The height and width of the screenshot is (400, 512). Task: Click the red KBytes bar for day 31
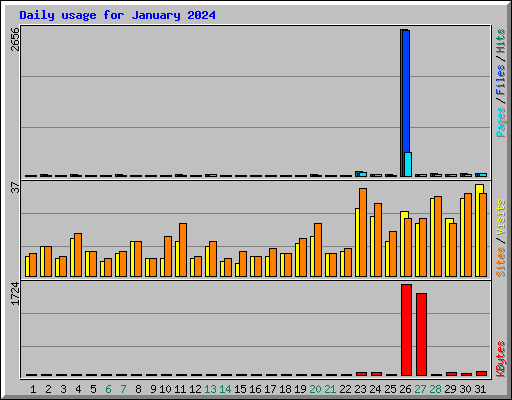tap(481, 373)
